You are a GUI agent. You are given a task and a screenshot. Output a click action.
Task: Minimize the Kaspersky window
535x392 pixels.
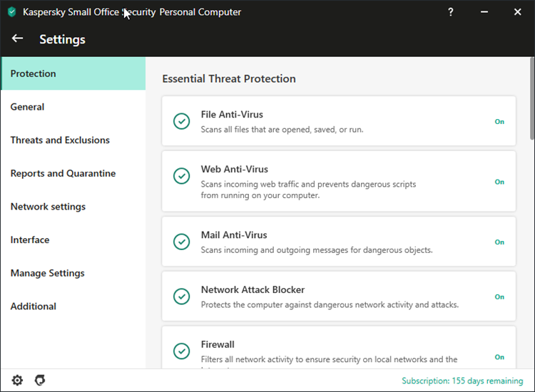(x=484, y=12)
